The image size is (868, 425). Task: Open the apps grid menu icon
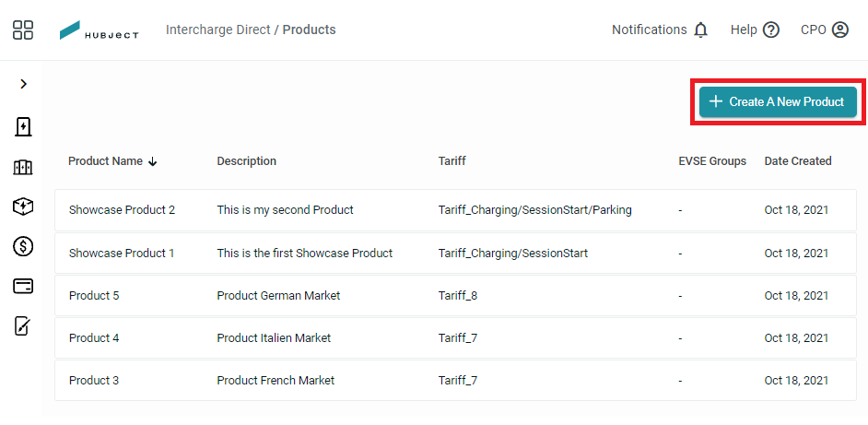coord(23,30)
